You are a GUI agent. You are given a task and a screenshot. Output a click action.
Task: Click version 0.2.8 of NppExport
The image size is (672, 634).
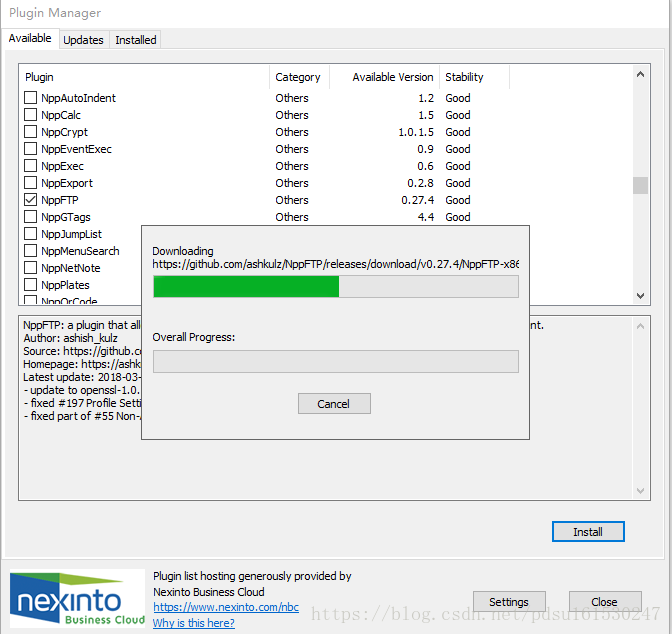pos(420,183)
